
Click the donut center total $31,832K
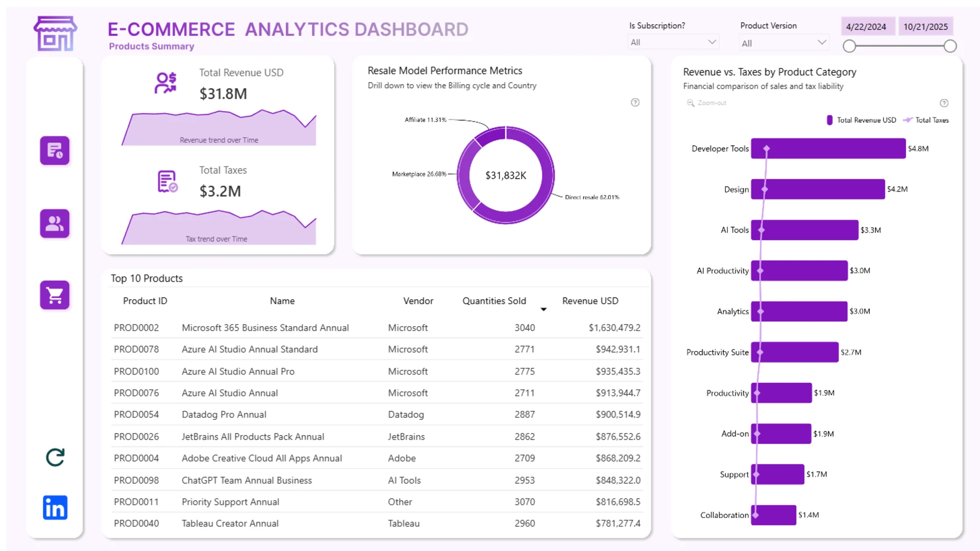505,176
